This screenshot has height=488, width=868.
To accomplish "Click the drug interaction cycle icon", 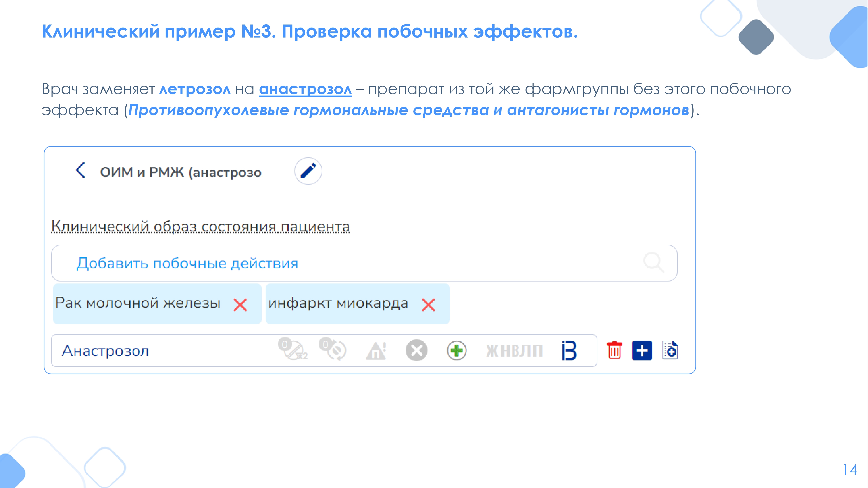I will 333,350.
